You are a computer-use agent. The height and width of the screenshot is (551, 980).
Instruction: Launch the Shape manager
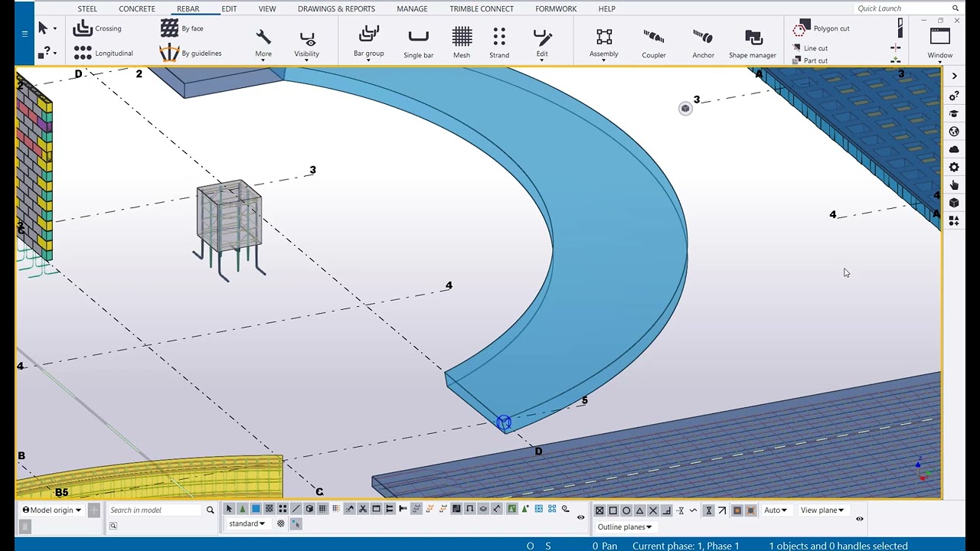pos(753,42)
